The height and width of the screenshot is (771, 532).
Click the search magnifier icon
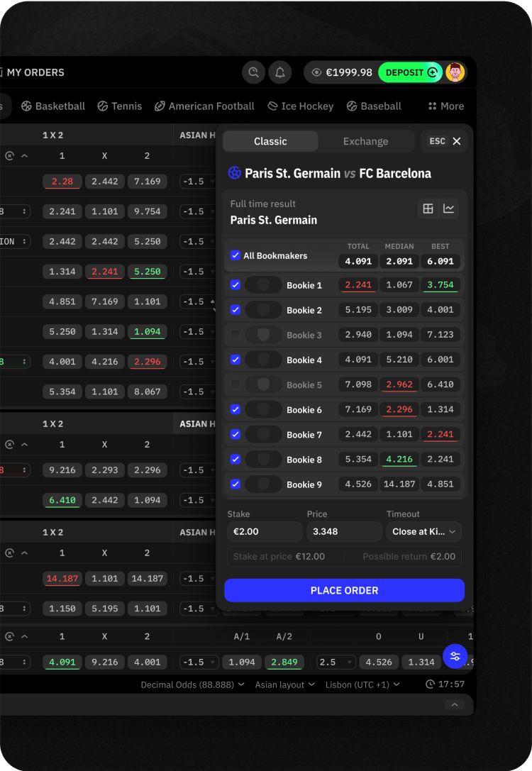253,72
